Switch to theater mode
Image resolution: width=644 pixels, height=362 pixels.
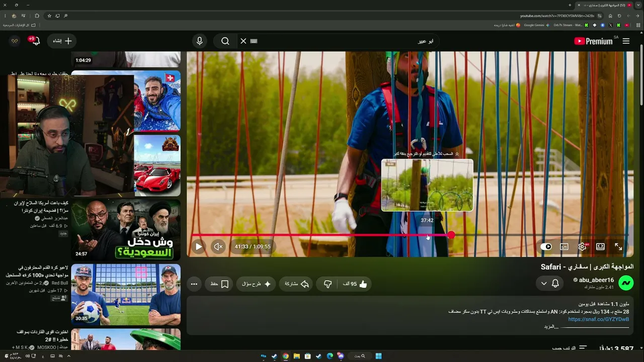point(600,246)
